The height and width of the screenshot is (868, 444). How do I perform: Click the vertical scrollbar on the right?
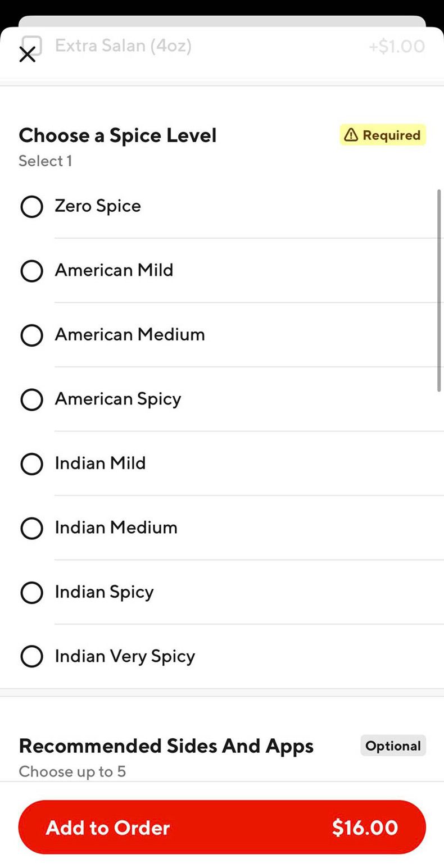pos(440,290)
